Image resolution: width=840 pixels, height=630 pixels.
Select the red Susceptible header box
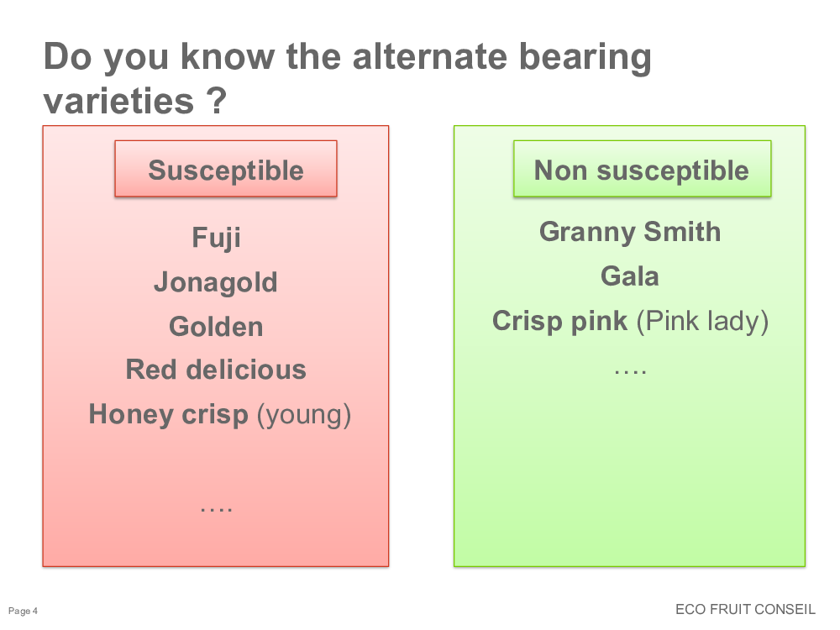225,169
